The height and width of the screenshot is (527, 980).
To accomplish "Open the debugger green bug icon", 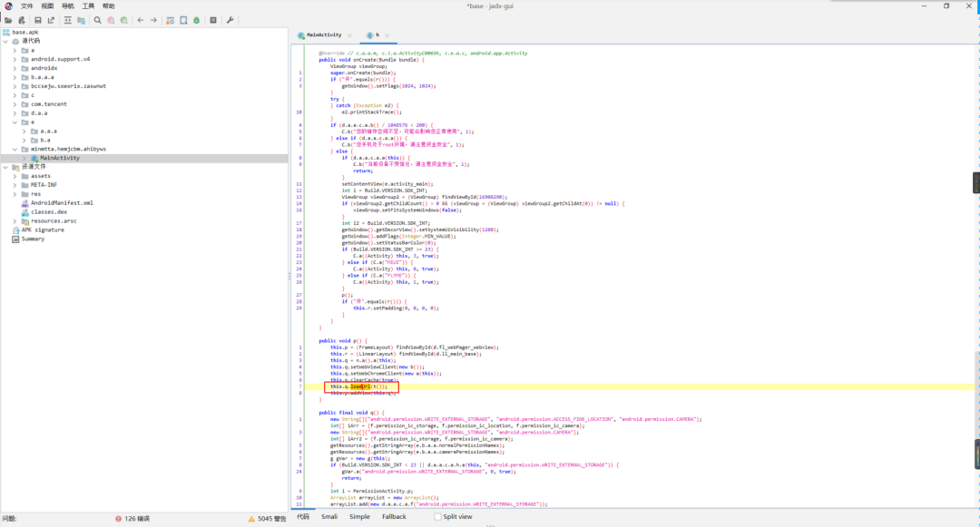I will 196,20.
